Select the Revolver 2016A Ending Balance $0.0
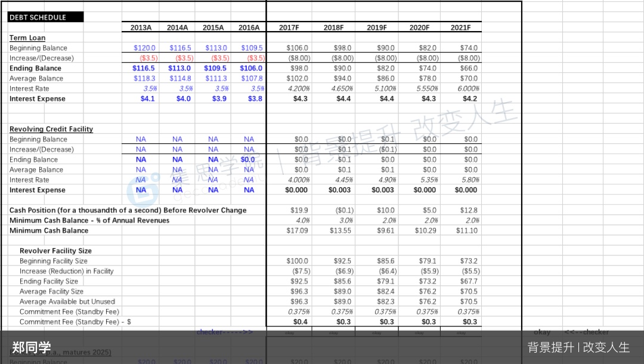This screenshot has height=364, width=644. tap(247, 159)
